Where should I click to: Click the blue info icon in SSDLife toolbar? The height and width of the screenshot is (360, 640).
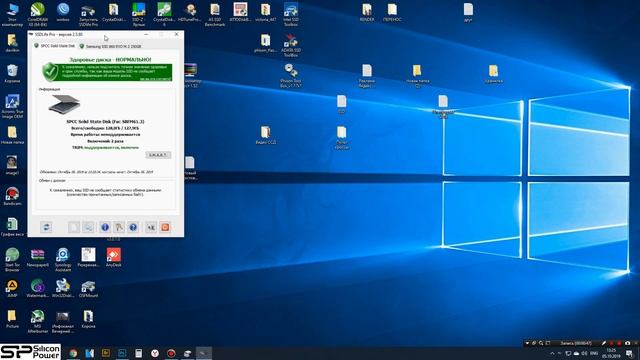click(105, 227)
